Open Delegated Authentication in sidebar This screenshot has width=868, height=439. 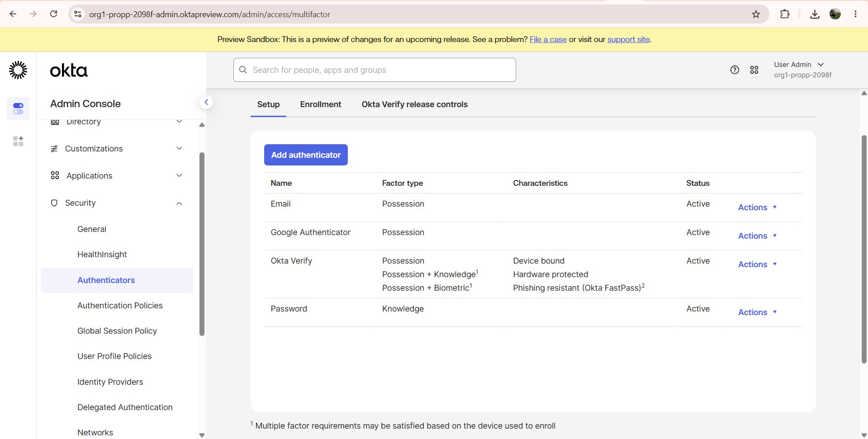point(125,407)
